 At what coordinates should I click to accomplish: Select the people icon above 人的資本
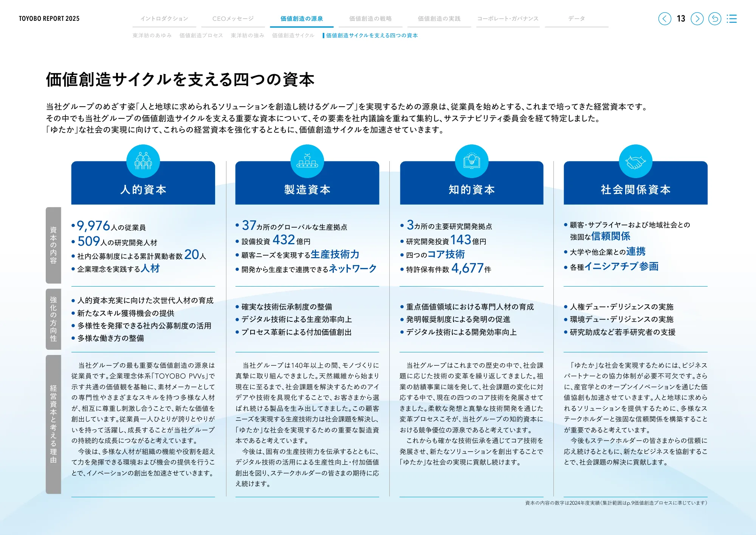143,161
